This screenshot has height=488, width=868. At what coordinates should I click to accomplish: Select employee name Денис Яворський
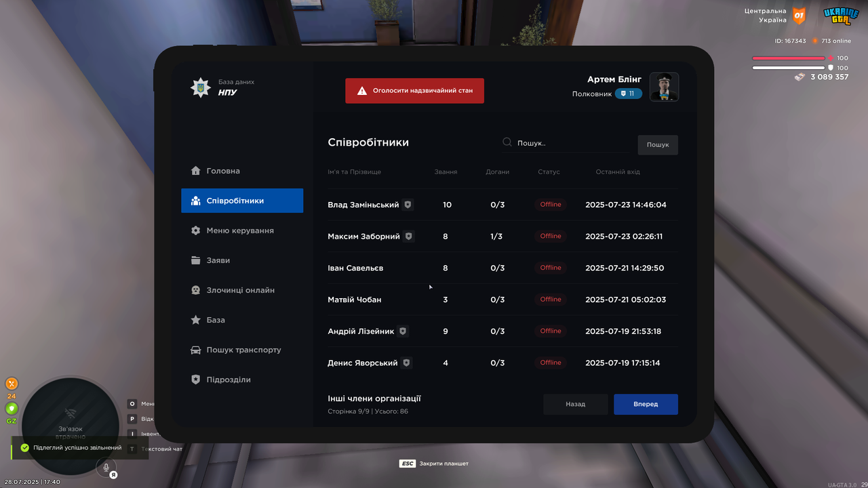pyautogui.click(x=363, y=363)
